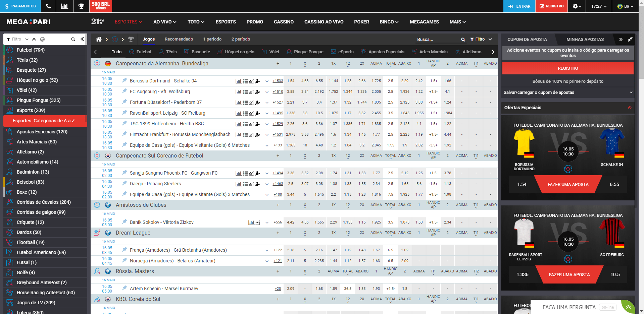Click the double up arrow in sidebar filter
Screen dimensions: 644x314
point(34,39)
